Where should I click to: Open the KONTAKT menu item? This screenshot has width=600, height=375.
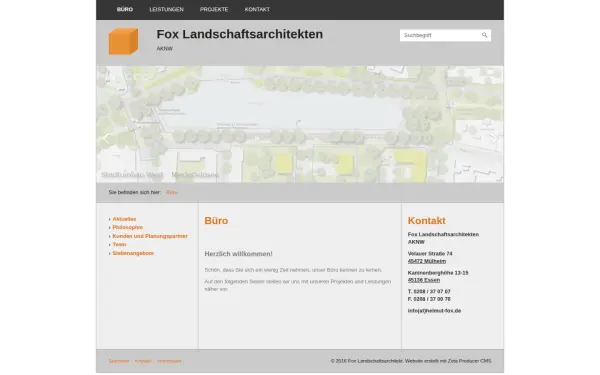[257, 10]
